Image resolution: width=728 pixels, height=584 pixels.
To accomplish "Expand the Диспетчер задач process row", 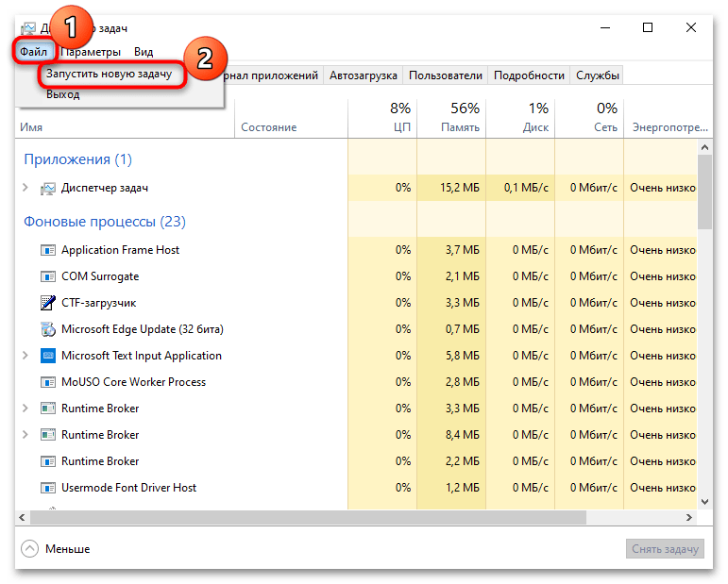I will (25, 188).
